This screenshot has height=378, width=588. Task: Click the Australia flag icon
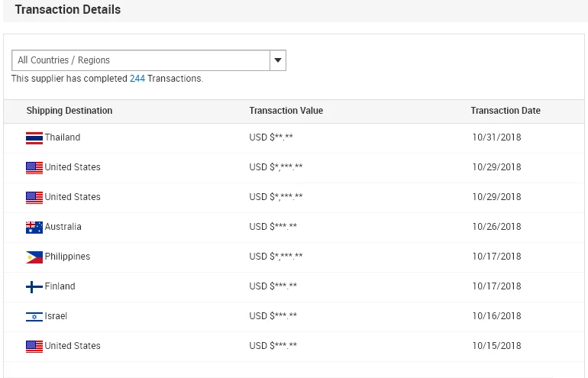pyautogui.click(x=34, y=228)
